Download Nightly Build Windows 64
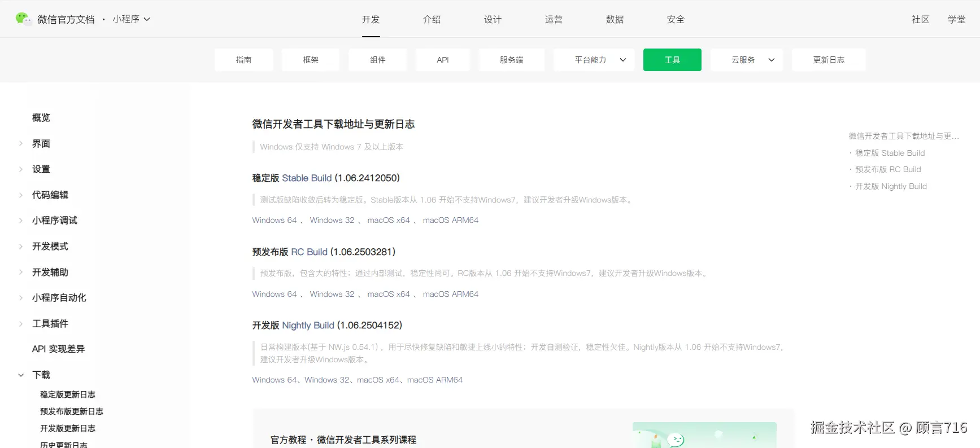The image size is (980, 448). point(275,380)
